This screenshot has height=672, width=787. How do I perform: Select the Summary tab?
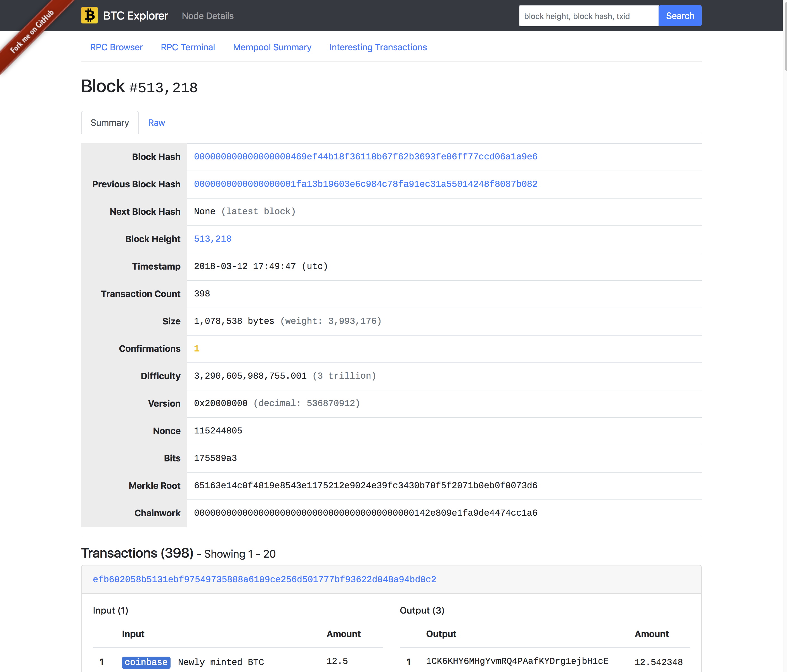point(109,123)
